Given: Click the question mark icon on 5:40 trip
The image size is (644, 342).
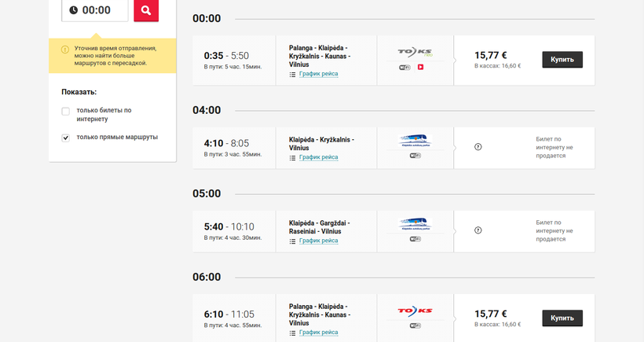Looking at the screenshot, I should [x=478, y=230].
